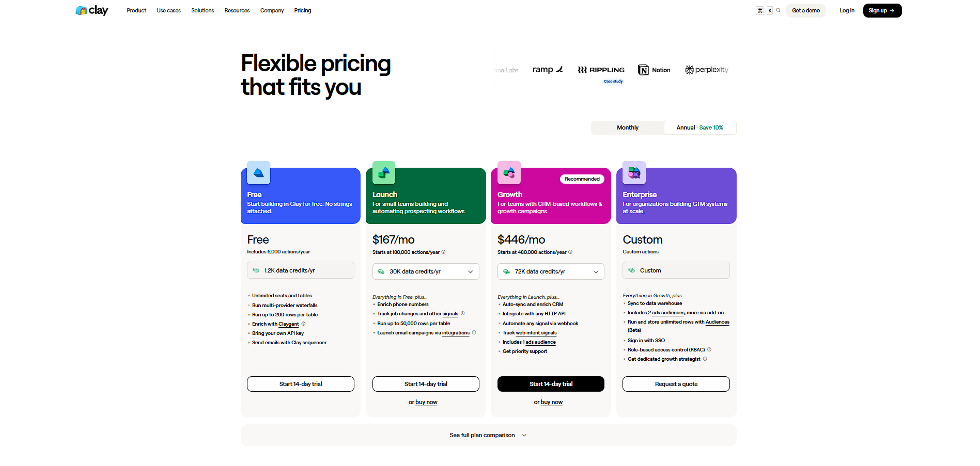Switch billing to Monthly

pos(627,127)
